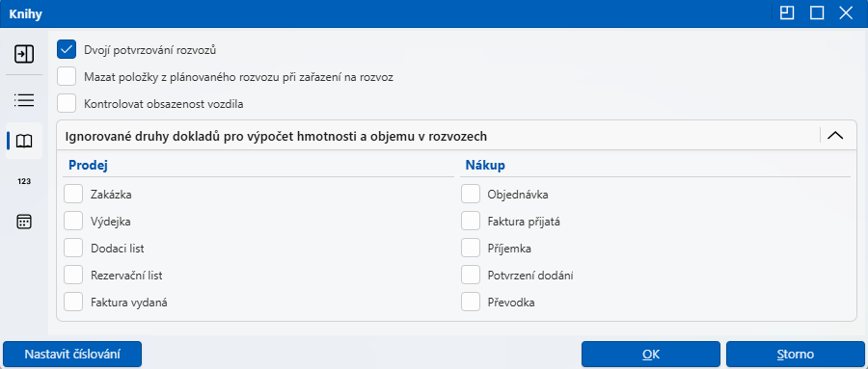Collapse the Ignorované druhy dokladů section
Screen dimensions: 868x369
click(x=835, y=135)
